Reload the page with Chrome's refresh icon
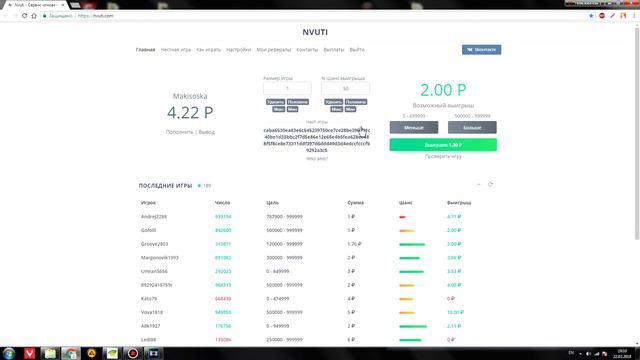 (x=24, y=16)
